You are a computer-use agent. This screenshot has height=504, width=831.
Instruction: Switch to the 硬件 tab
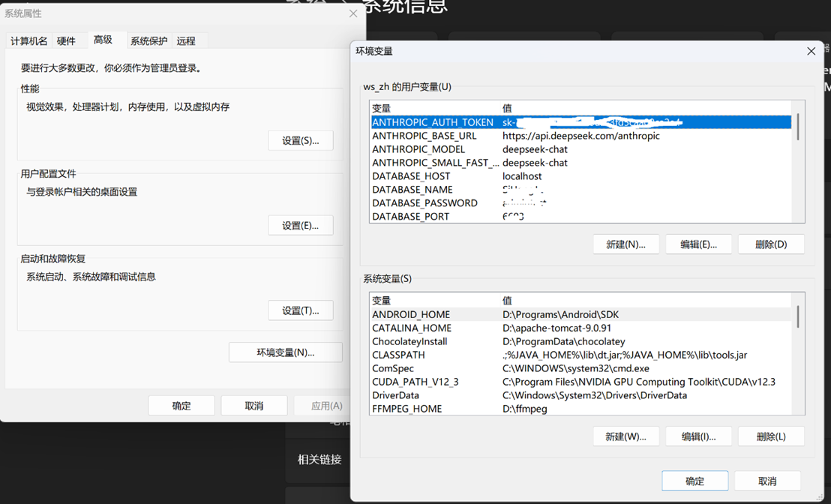(x=68, y=40)
